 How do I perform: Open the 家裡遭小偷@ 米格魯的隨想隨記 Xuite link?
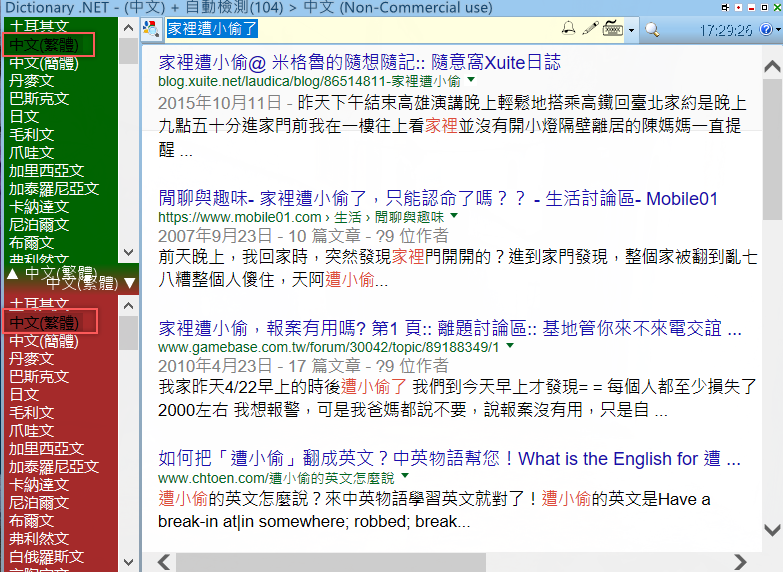360,63
